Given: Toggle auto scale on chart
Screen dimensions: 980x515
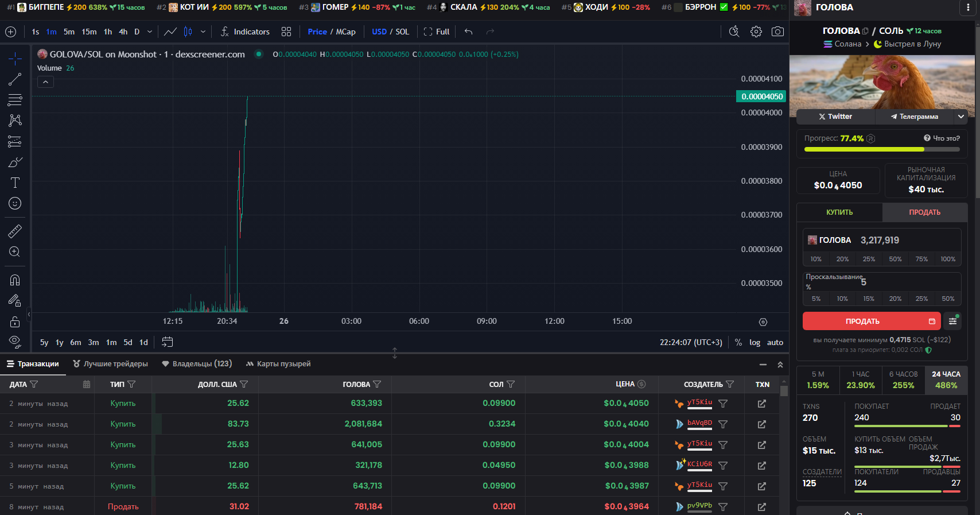Looking at the screenshot, I should [775, 342].
